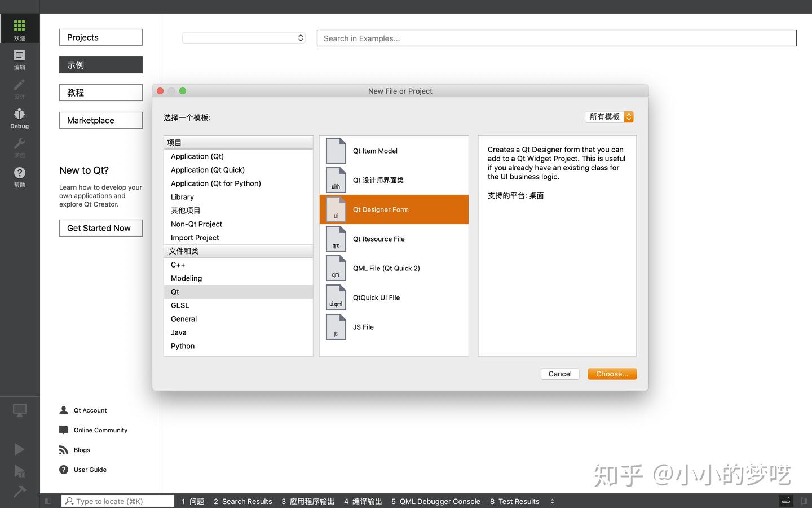Viewport: 812px width, 508px height.
Task: Open Debug mode from the left sidebar
Action: click(19, 119)
